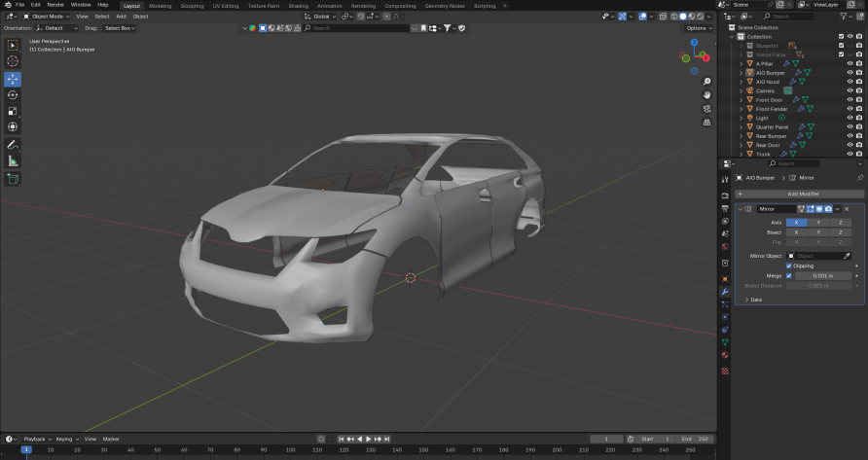Choose the Scale tool

(x=13, y=111)
